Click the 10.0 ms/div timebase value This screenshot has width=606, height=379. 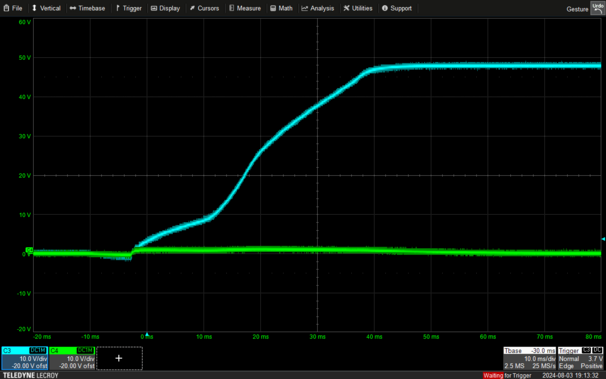[x=540, y=359]
